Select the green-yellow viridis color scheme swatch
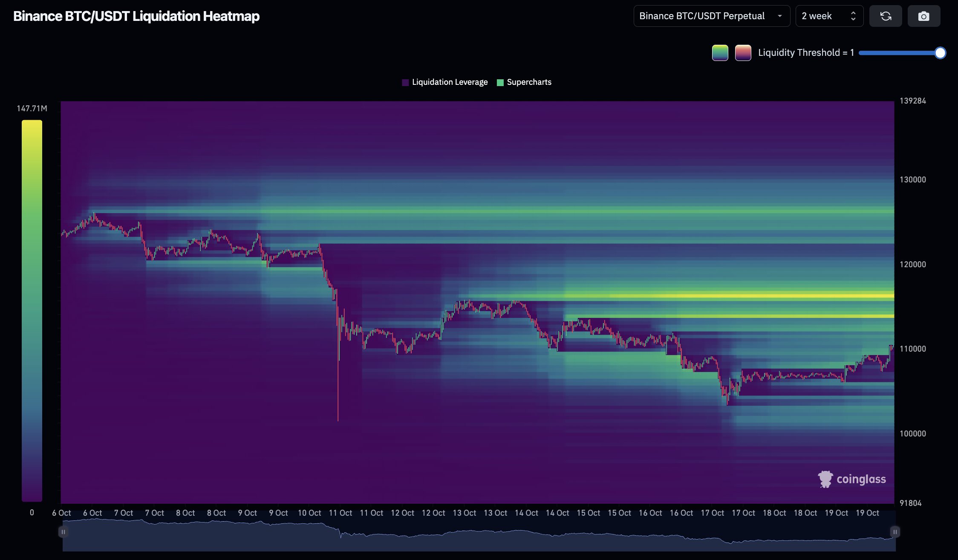 pos(720,53)
